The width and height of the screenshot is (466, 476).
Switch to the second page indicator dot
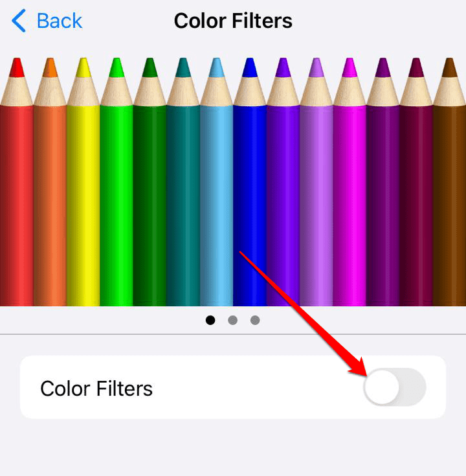coord(233,320)
